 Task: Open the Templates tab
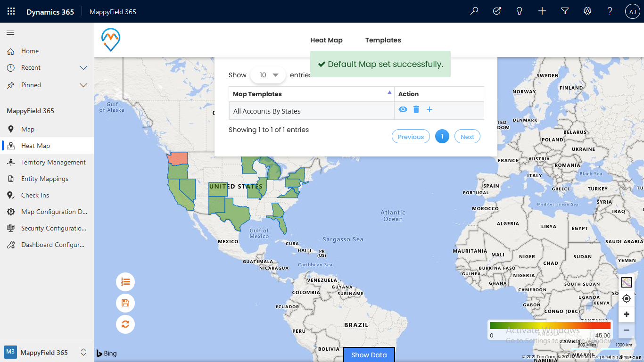click(383, 40)
